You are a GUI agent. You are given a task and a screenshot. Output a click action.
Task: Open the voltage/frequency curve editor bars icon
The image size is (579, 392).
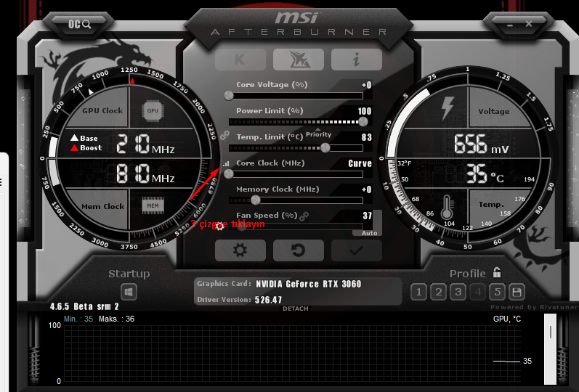[226, 163]
